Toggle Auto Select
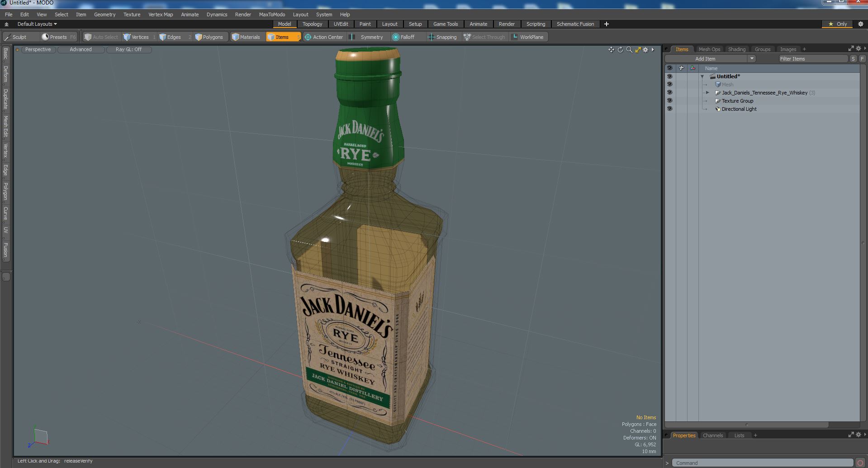The height and width of the screenshot is (468, 868). click(101, 37)
